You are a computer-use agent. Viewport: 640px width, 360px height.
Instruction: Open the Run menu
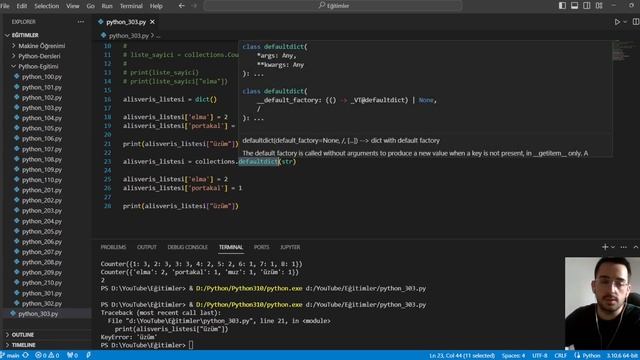(107, 6)
